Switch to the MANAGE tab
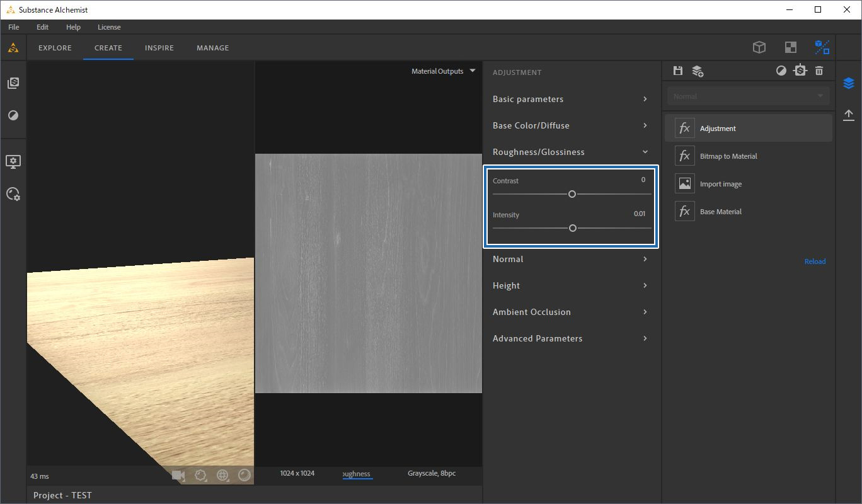The width and height of the screenshot is (862, 504). (213, 48)
